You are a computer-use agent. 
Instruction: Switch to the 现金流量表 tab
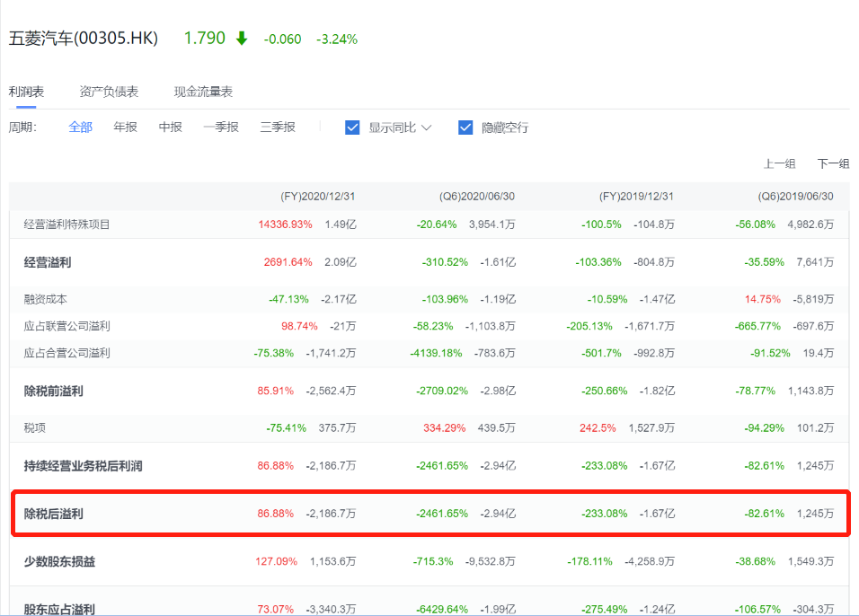203,92
